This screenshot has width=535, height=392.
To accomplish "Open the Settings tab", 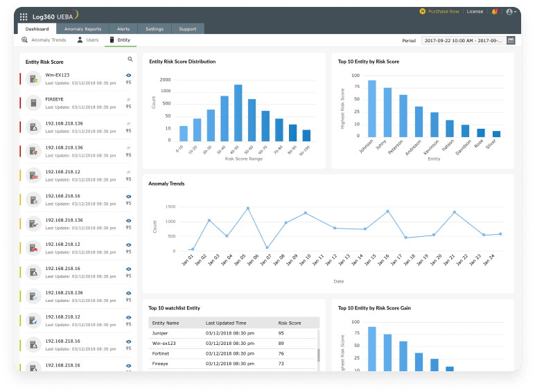I will pyautogui.click(x=155, y=29).
